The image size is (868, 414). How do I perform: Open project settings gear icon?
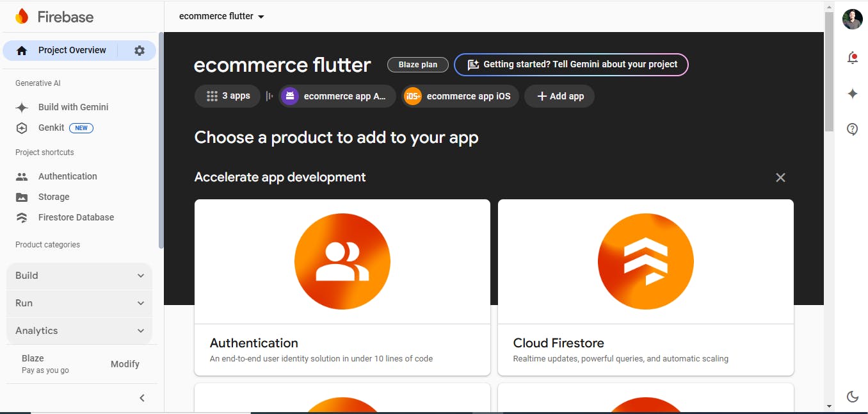[x=140, y=51]
